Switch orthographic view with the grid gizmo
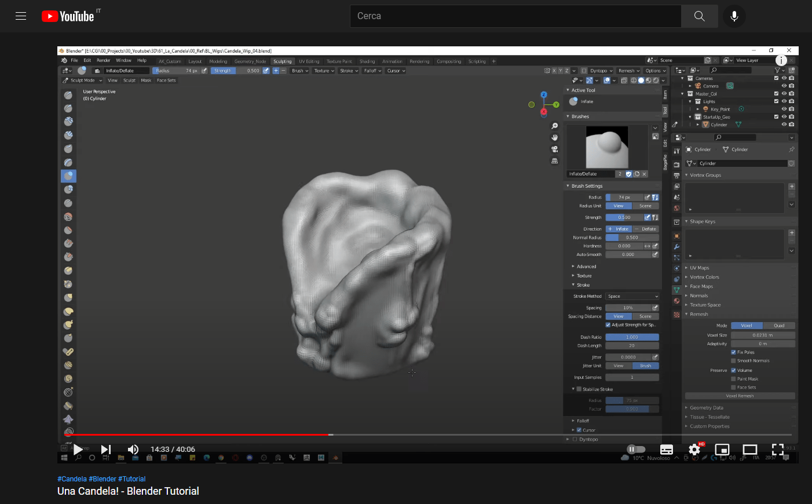Screen dimensions: 812x504 click(x=554, y=160)
